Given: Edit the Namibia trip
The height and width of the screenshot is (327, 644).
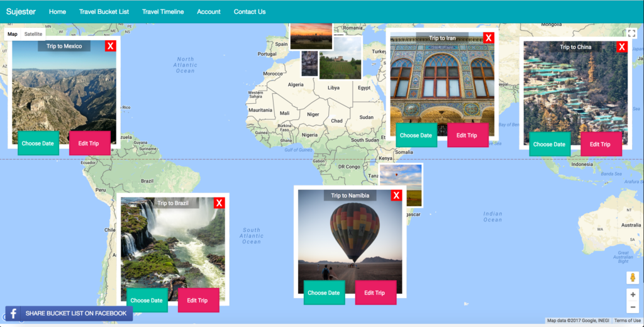Looking at the screenshot, I should 375,293.
